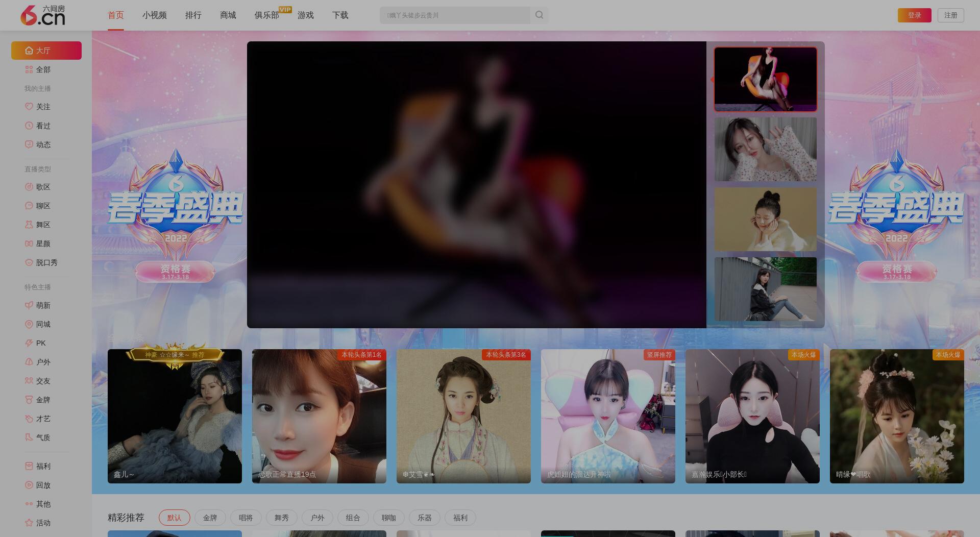This screenshot has width=980, height=537.
Task: Open the 晴缘❤唱歌 streamer card
Action: tap(897, 416)
